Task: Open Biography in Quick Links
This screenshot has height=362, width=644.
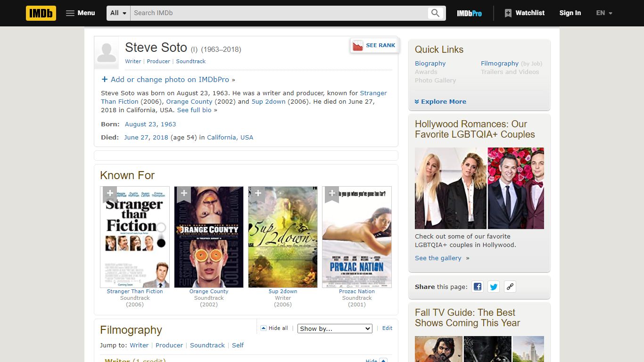Action: [x=430, y=64]
